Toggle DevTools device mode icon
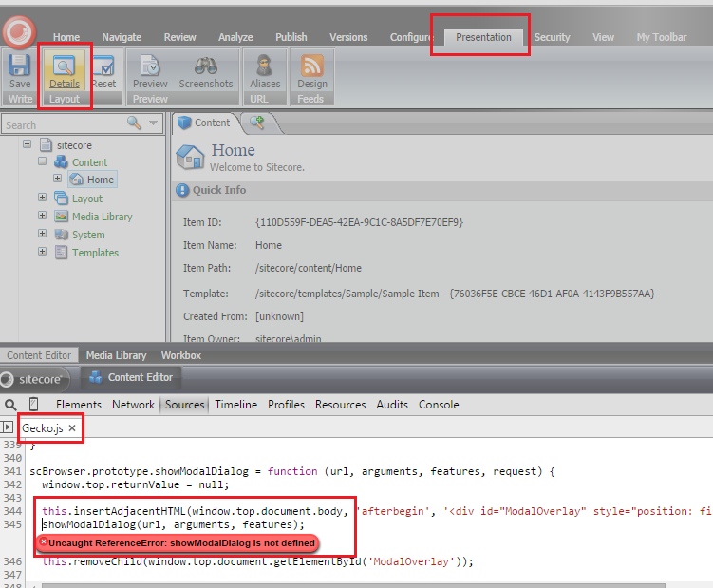The height and width of the screenshot is (588, 713). point(33,404)
